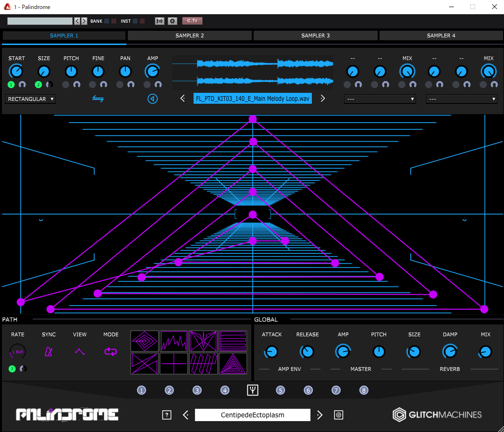Image resolution: width=504 pixels, height=432 pixels.
Task: Open the RECTANGULAR window shape dropdown
Action: pyautogui.click(x=30, y=99)
